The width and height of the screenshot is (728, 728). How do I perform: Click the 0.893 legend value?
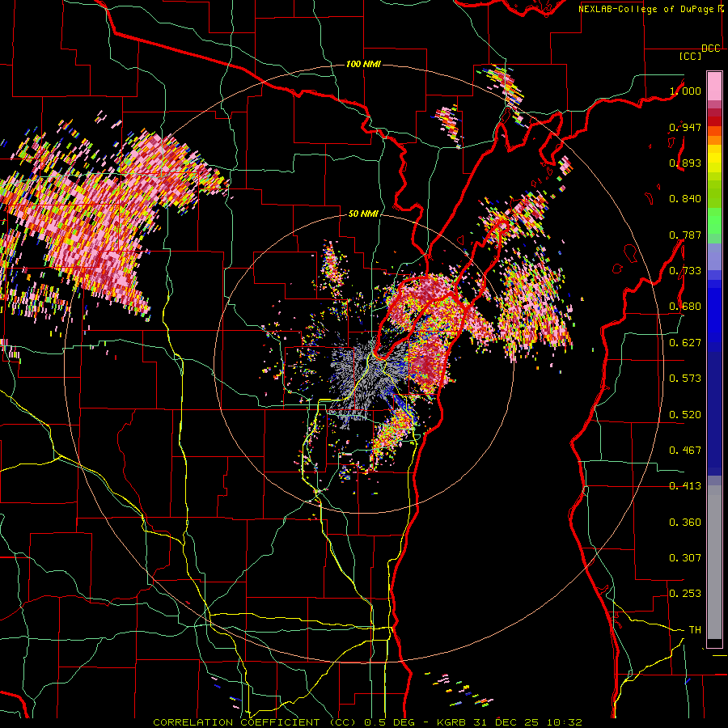pos(685,163)
